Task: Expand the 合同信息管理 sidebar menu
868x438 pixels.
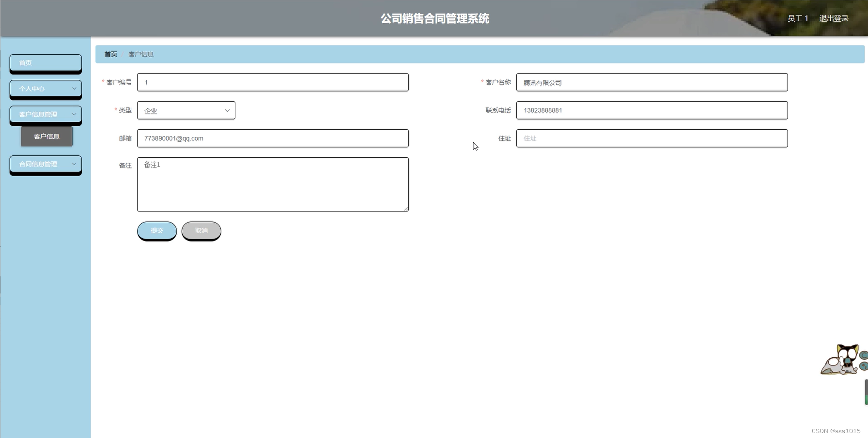Action: point(45,164)
